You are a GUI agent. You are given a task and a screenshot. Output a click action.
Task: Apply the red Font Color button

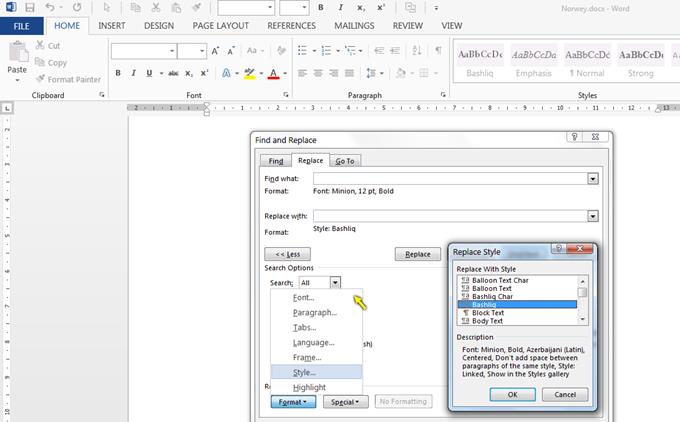[x=273, y=73]
